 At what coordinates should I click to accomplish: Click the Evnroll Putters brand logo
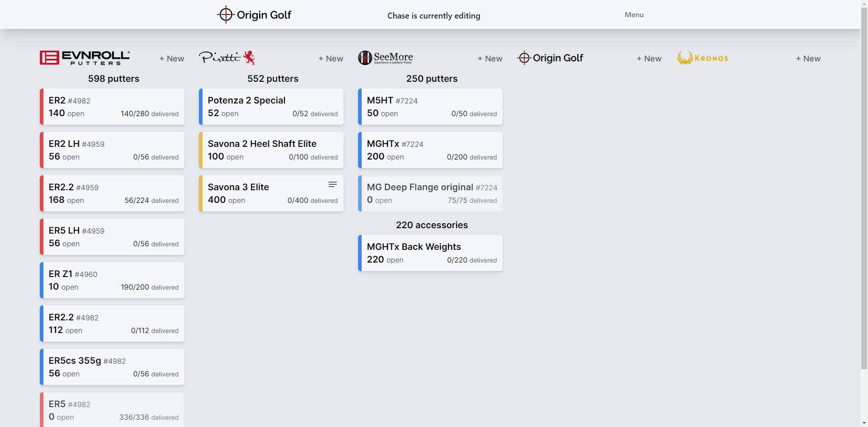point(85,58)
